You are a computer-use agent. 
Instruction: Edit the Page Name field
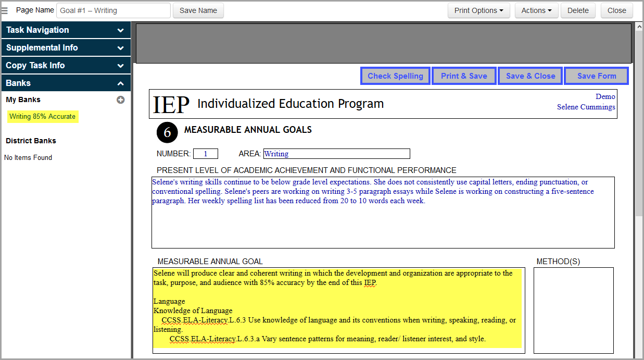tap(113, 10)
